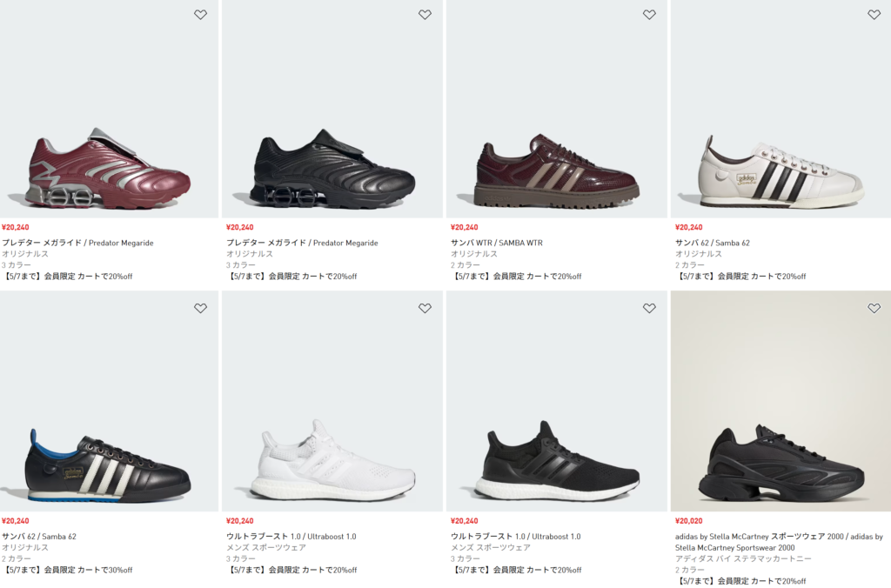This screenshot has height=588, width=891.
Task: Click the 30%off member promo text
Action: click(x=67, y=570)
